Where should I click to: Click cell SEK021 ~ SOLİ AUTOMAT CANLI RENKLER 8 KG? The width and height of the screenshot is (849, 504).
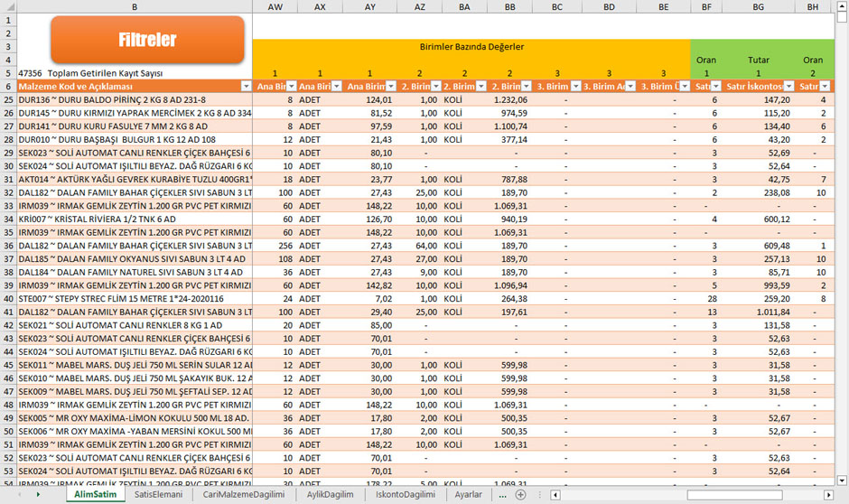pos(135,325)
